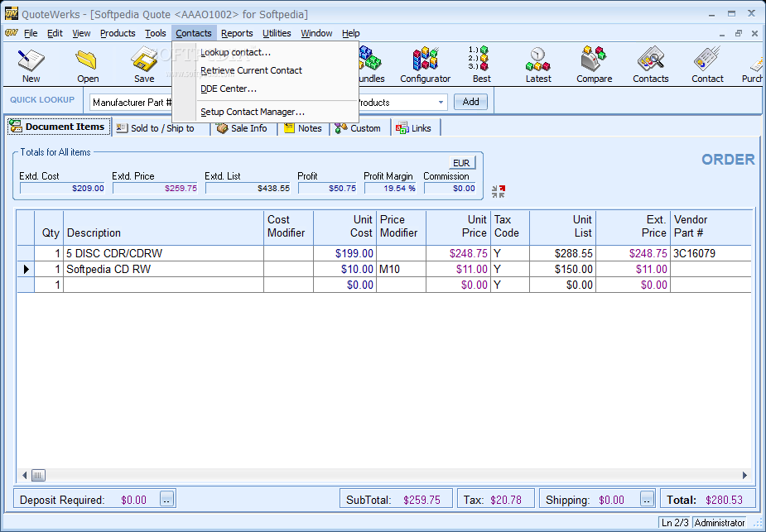766x532 pixels.
Task: Click the 3C16079 vendor part cell
Action: (711, 253)
